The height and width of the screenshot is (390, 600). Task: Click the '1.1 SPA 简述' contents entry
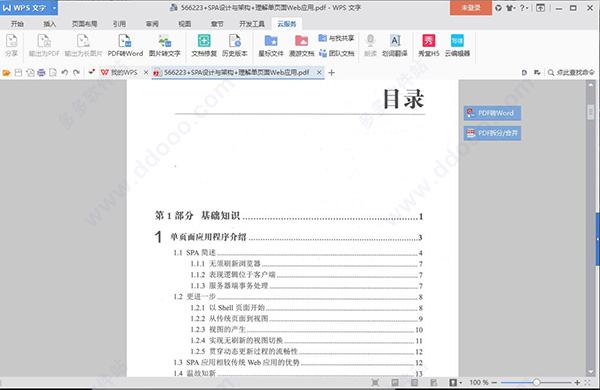[x=298, y=253]
